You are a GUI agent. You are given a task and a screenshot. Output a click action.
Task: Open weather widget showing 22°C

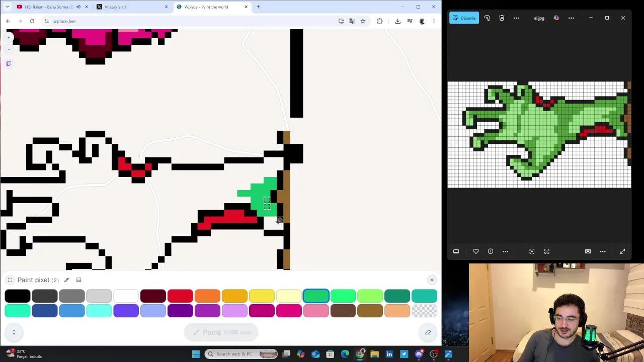click(x=23, y=354)
